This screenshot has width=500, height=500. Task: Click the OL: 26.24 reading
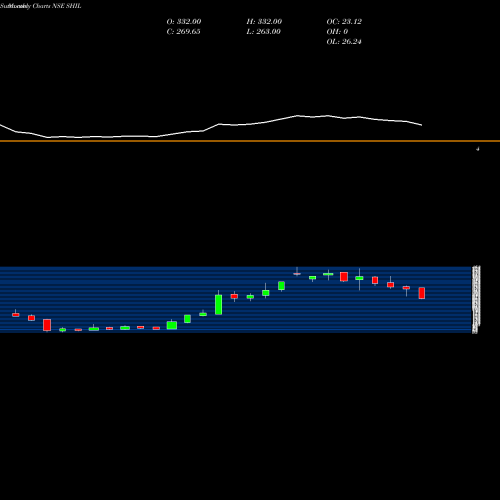(x=344, y=42)
